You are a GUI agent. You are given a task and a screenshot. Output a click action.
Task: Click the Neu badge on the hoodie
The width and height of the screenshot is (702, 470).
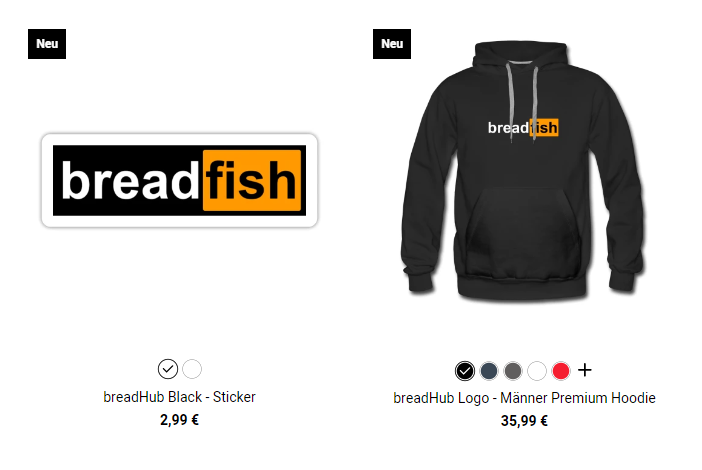392,44
